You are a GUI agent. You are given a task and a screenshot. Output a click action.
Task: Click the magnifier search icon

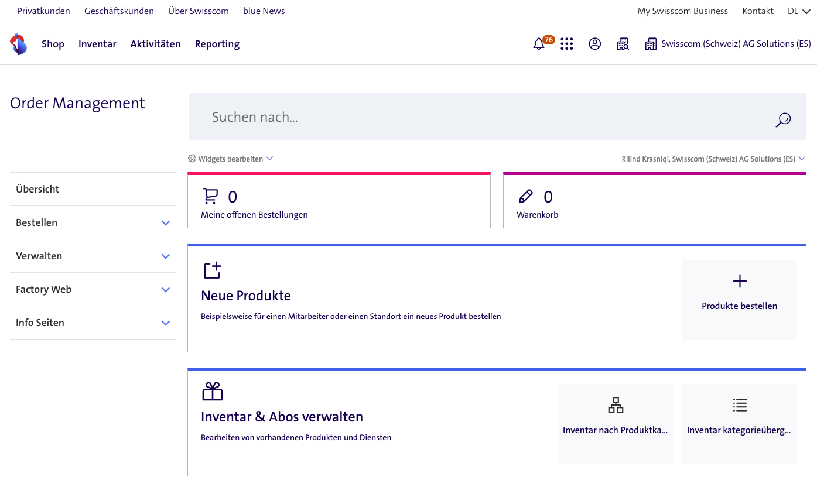click(783, 119)
